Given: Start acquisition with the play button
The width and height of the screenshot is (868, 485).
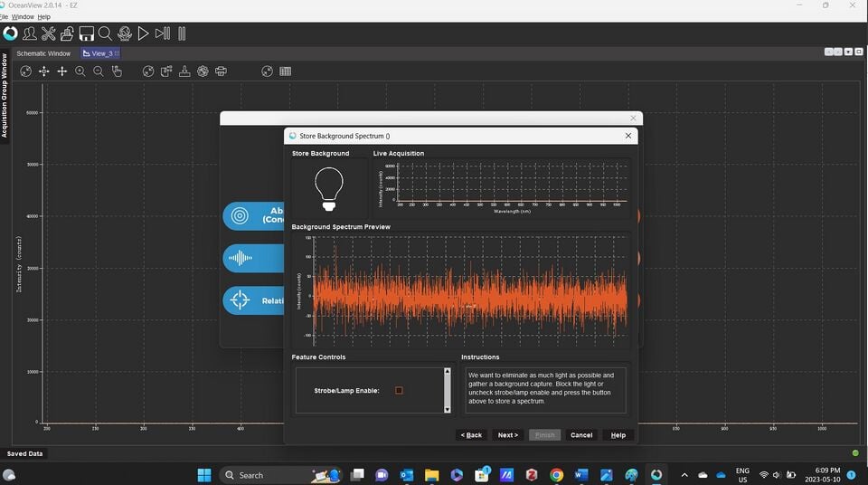Looking at the screenshot, I should 143,33.
